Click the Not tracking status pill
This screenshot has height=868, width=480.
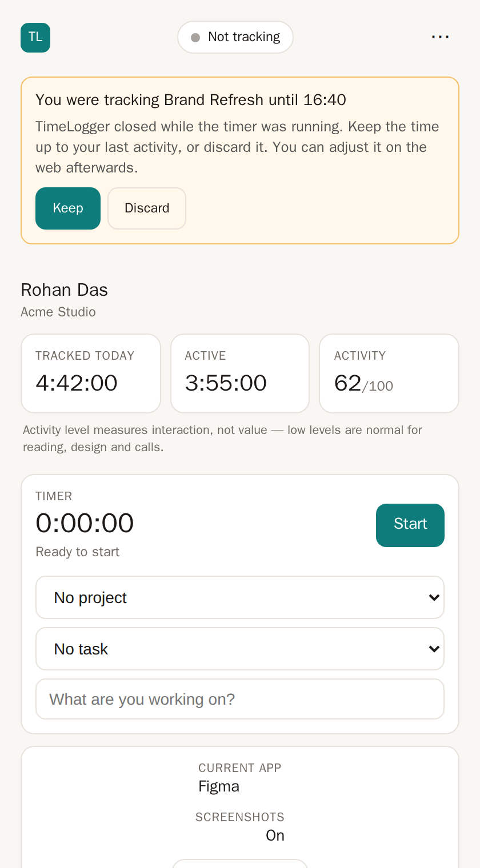235,37
